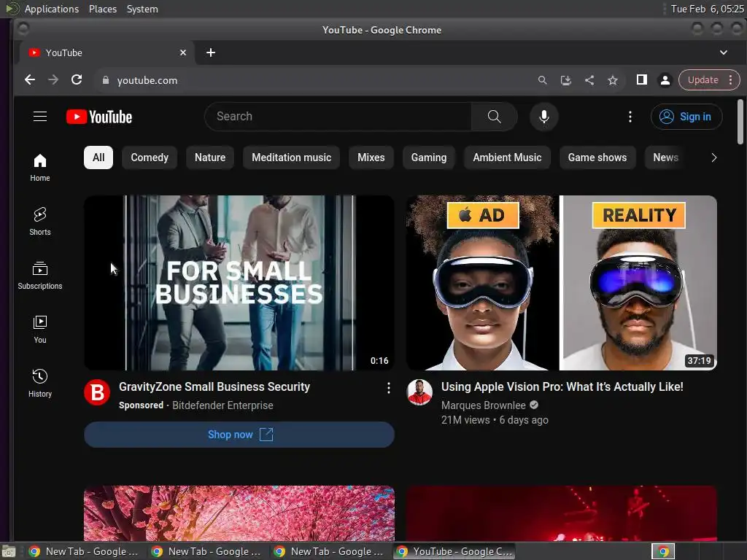Open options menu for GravityZone ad
The image size is (747, 560).
[389, 388]
